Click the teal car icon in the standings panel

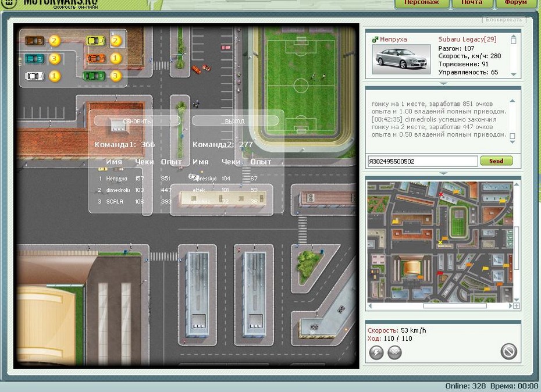click(35, 58)
